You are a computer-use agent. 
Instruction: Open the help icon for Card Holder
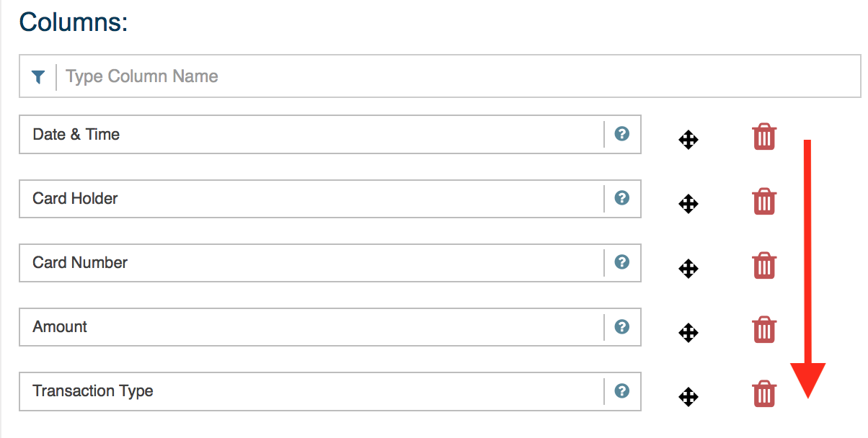click(621, 199)
